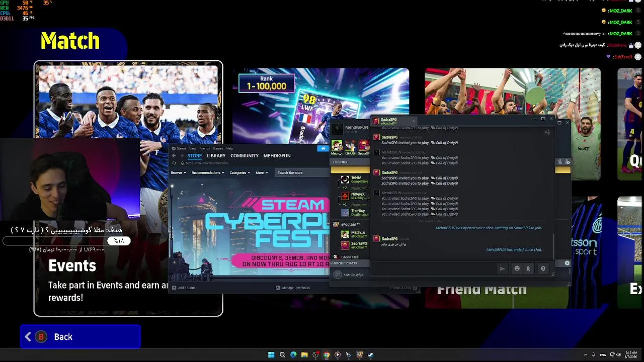Open Steam announcements megaphone button
This screenshot has height=362, width=644.
point(323,148)
